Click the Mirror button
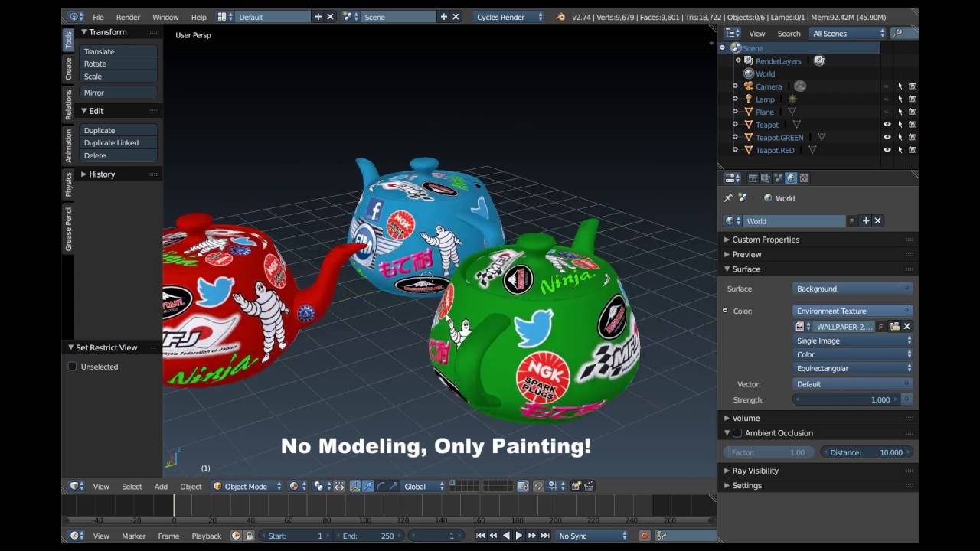The height and width of the screenshot is (551, 980). (119, 93)
